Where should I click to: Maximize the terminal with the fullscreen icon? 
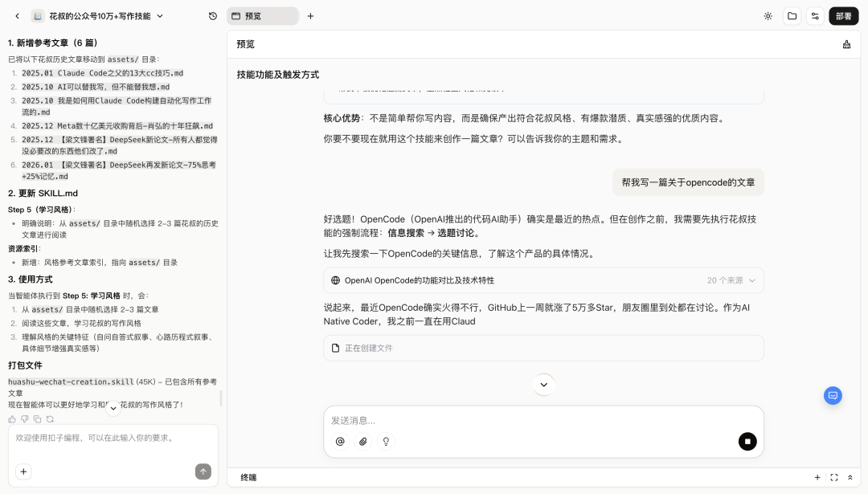pos(833,477)
